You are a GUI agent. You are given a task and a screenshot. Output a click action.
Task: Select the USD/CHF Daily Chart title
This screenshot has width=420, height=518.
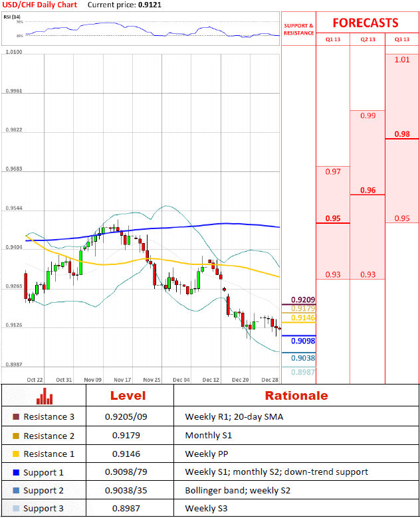[x=40, y=5]
